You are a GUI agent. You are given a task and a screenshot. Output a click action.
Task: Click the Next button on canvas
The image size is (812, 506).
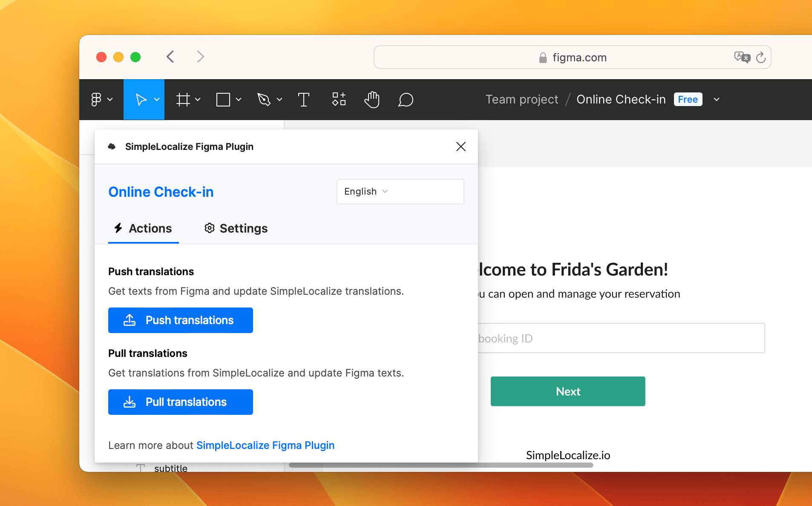click(568, 391)
